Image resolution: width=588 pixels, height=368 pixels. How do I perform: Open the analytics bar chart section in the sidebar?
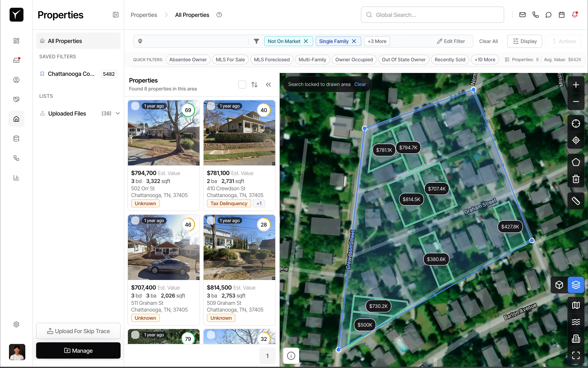pos(16,178)
